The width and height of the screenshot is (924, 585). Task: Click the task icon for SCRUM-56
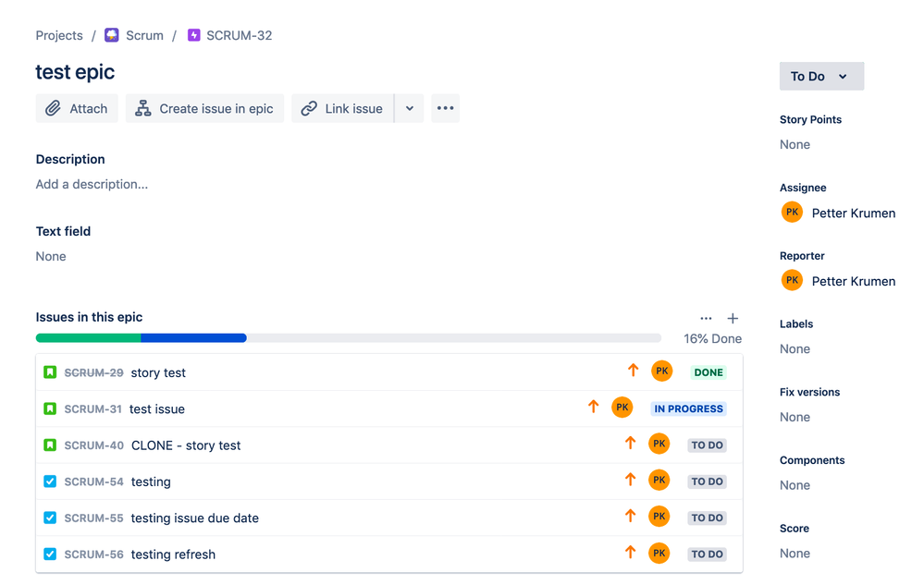pyautogui.click(x=50, y=554)
